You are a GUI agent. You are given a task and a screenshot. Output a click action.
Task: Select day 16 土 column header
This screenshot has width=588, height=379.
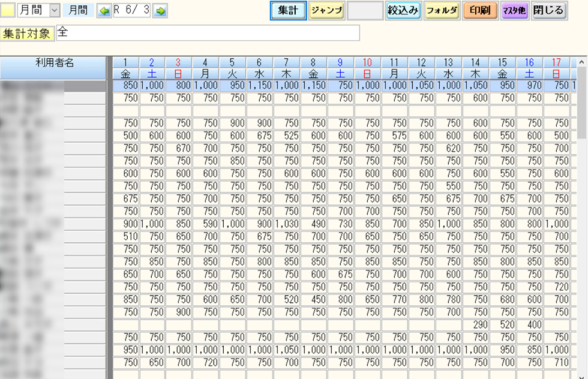pos(529,68)
